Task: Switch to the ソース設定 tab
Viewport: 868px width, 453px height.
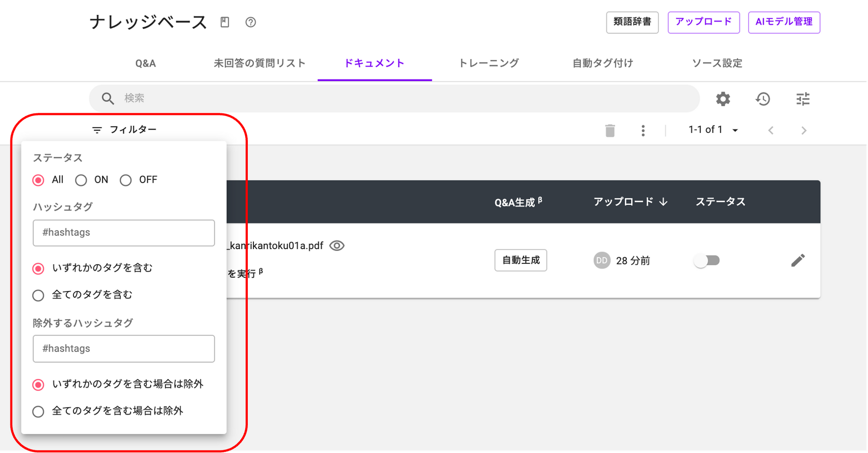Action: [x=717, y=63]
